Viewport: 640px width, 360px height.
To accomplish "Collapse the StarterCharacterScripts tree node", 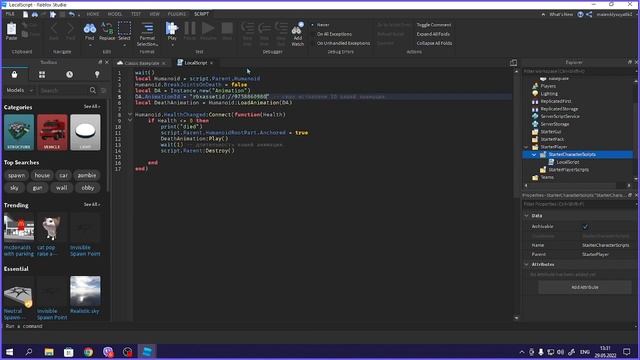I will (534, 155).
